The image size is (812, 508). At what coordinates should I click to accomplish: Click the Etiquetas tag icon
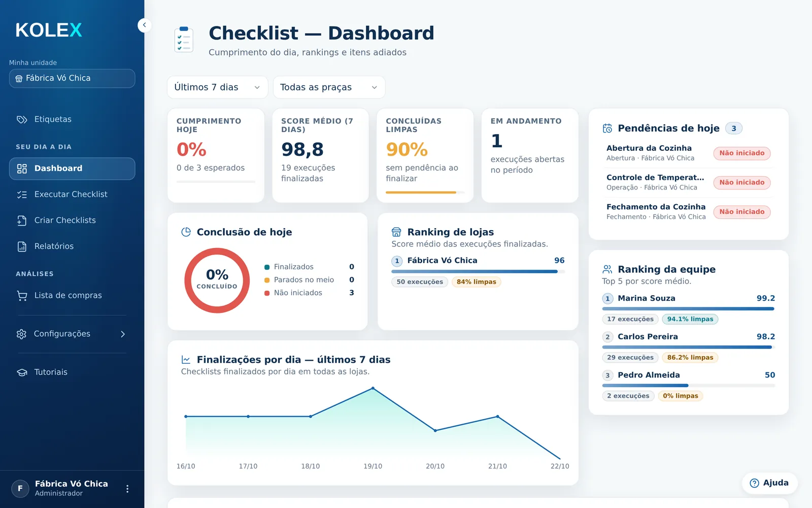[22, 119]
